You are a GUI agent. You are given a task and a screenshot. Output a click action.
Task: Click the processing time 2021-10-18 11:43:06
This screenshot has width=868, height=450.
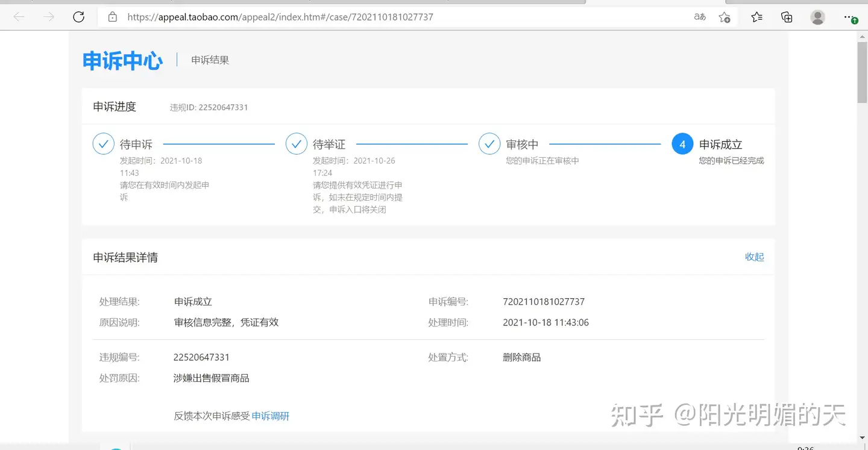(546, 322)
